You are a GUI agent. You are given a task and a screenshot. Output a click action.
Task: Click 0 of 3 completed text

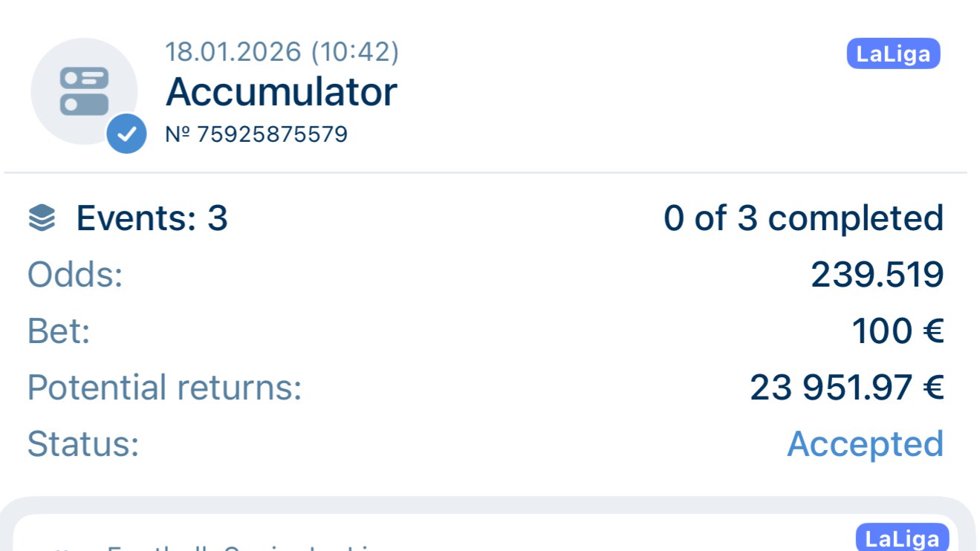point(803,219)
